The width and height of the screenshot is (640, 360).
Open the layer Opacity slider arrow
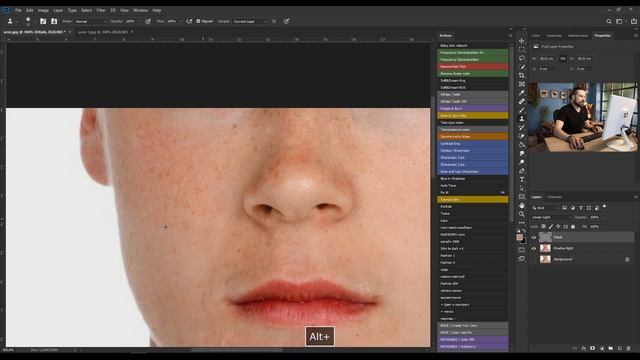(x=603, y=217)
